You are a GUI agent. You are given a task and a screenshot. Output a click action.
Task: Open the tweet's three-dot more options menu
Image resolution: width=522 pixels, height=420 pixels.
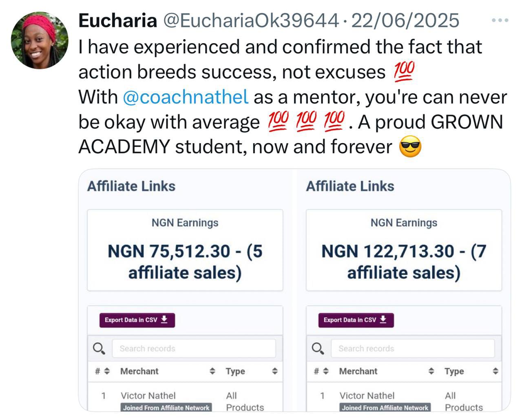pyautogui.click(x=500, y=20)
